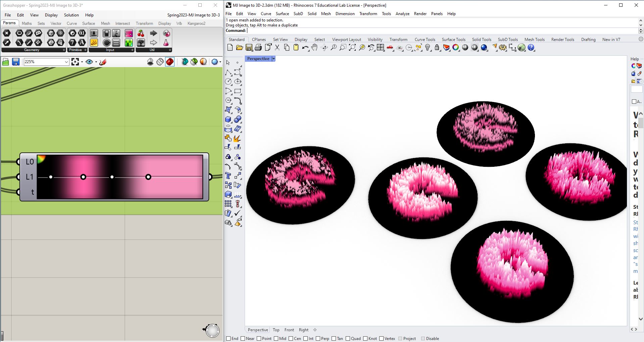Image resolution: width=644 pixels, height=342 pixels.
Task: Select the Circle tool in Rhino sidebar
Action: pos(228,82)
